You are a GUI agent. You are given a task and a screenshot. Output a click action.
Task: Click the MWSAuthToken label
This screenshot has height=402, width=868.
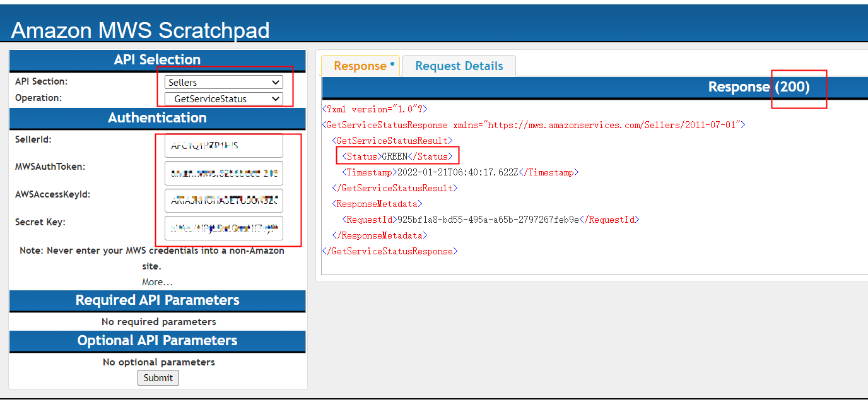pos(50,167)
